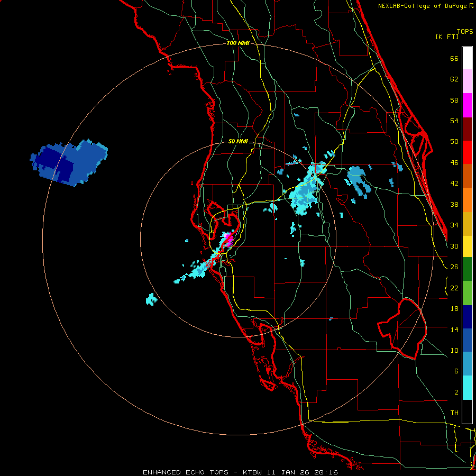Click the dark green 30 kft legend swatch
Screen dimensions: 476x476
click(467, 269)
